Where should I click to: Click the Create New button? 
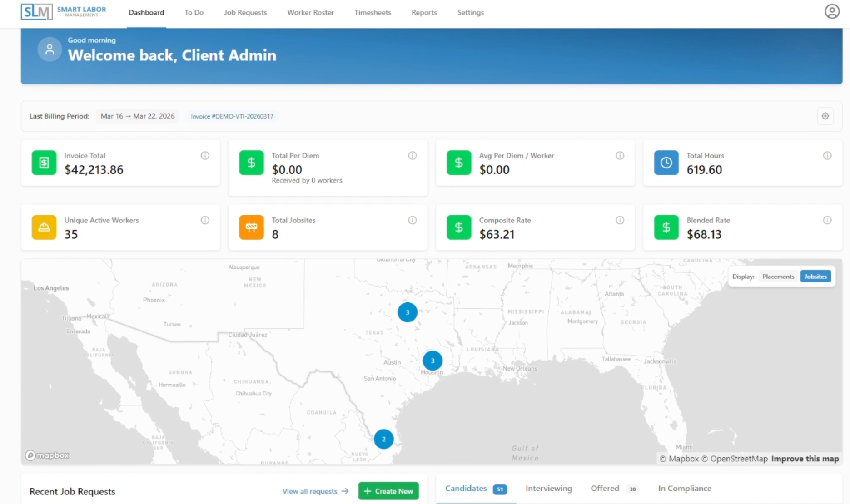pyautogui.click(x=388, y=491)
